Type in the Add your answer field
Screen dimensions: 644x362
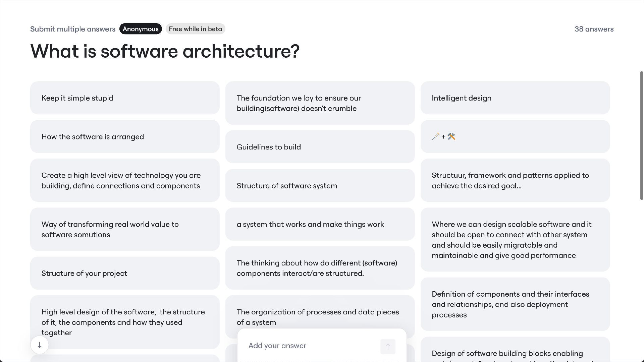(x=312, y=346)
